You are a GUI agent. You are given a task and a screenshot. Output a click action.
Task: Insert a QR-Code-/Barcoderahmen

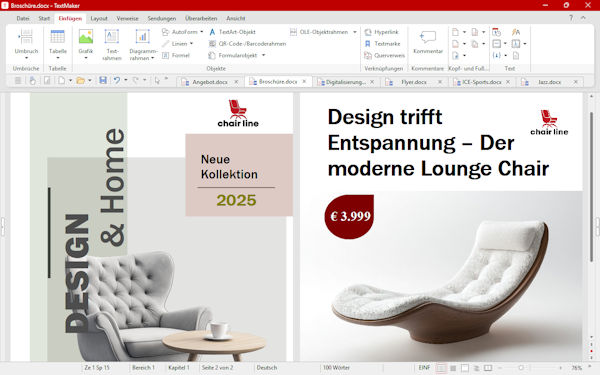[x=247, y=44]
